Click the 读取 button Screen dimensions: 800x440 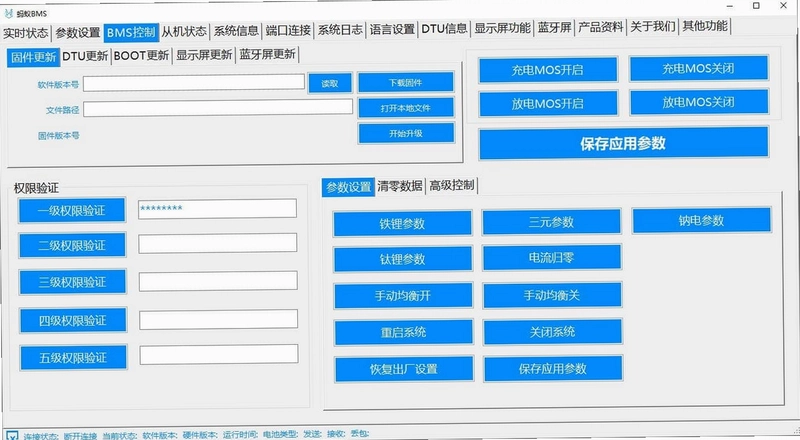[x=330, y=83]
